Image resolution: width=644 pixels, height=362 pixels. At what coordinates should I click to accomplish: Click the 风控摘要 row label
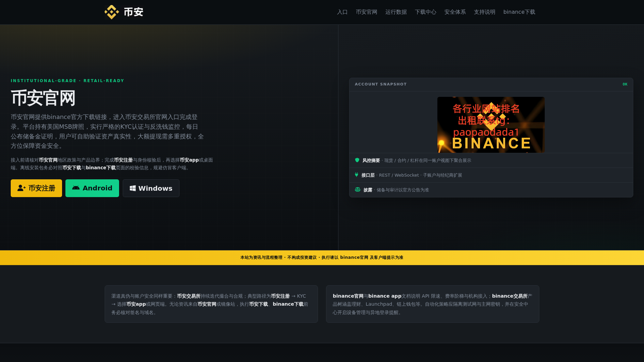coord(371,161)
